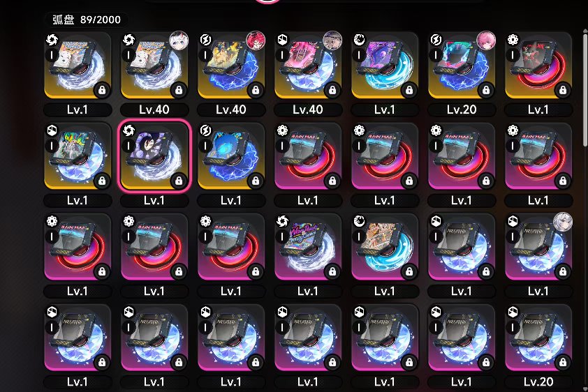The image size is (588, 392).
Task: Select the blue orb lightning disc beside the selected disc
Action: [231, 156]
